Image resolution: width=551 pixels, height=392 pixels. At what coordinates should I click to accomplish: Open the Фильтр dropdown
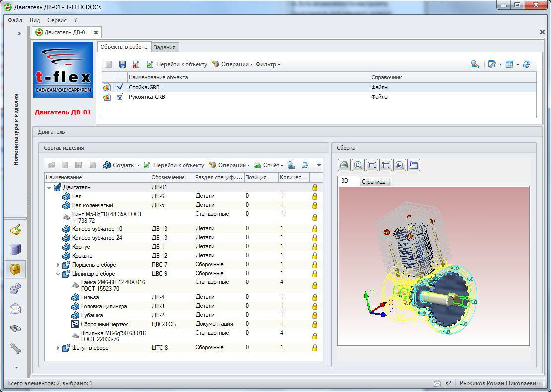click(x=268, y=64)
